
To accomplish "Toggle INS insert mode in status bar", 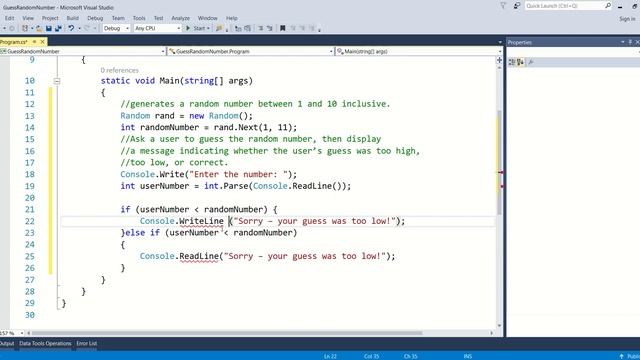I will click(468, 356).
